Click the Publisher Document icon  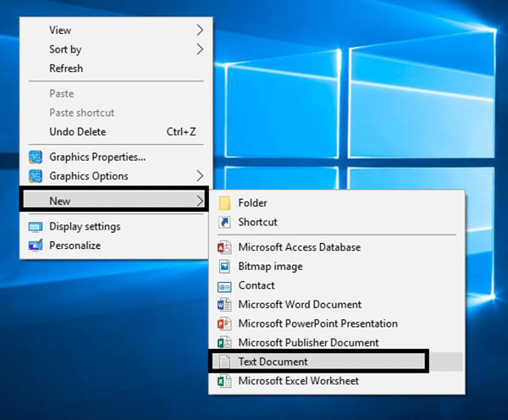(x=224, y=343)
